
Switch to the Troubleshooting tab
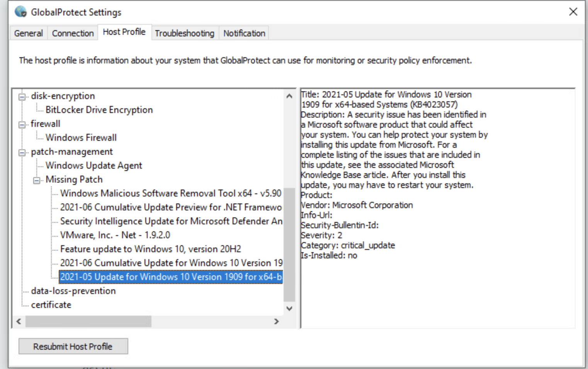tap(184, 33)
